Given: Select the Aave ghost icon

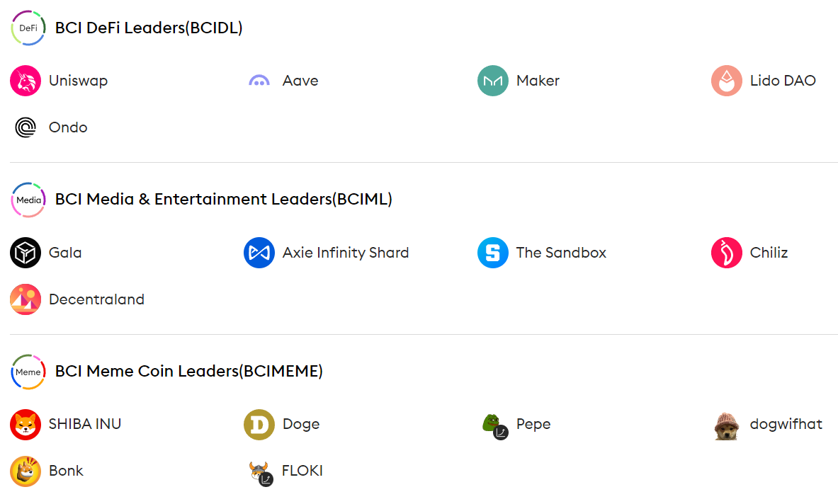Looking at the screenshot, I should (x=259, y=80).
